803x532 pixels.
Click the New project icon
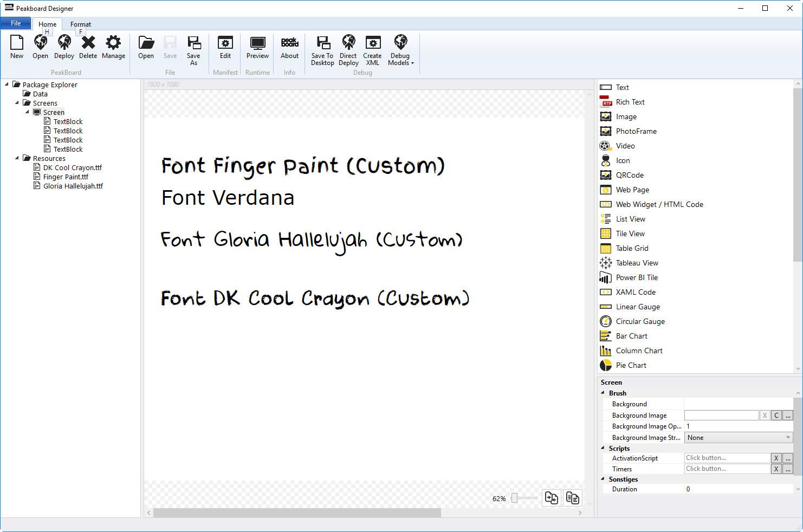(17, 43)
